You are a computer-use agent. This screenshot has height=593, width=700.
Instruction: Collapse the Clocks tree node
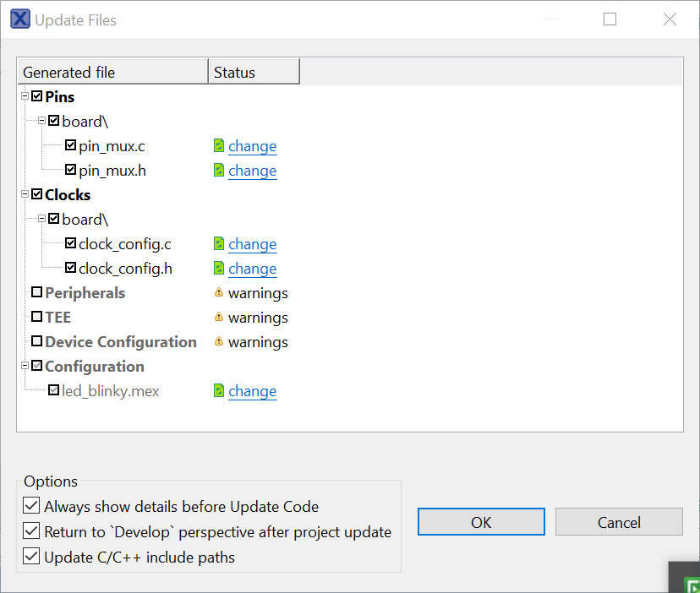[x=25, y=194]
